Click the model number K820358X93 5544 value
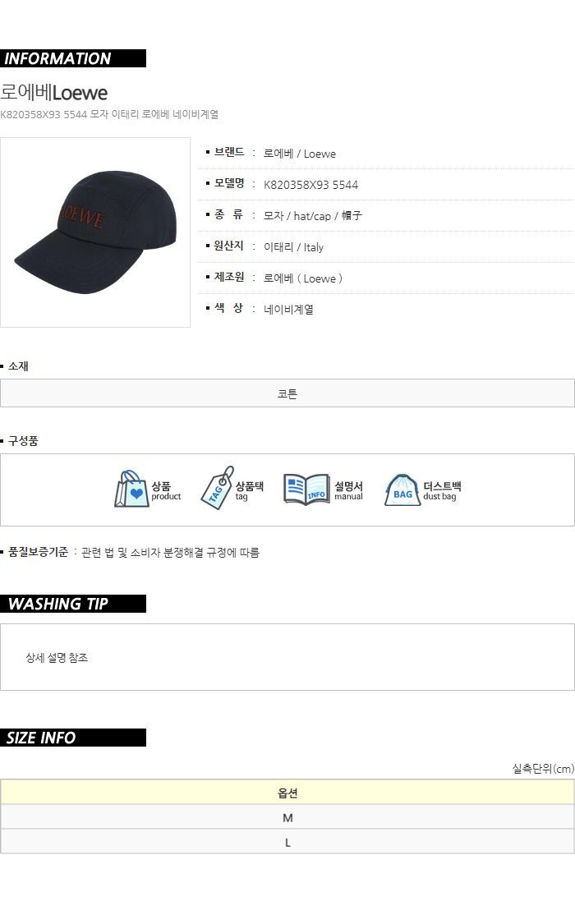Image resolution: width=575 pixels, height=924 pixels. 310,185
